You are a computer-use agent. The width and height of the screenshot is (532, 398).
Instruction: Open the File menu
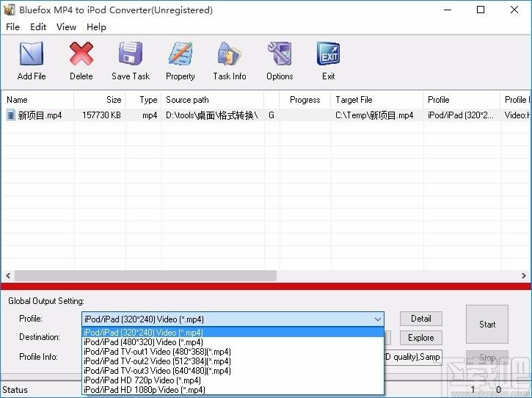pos(13,27)
